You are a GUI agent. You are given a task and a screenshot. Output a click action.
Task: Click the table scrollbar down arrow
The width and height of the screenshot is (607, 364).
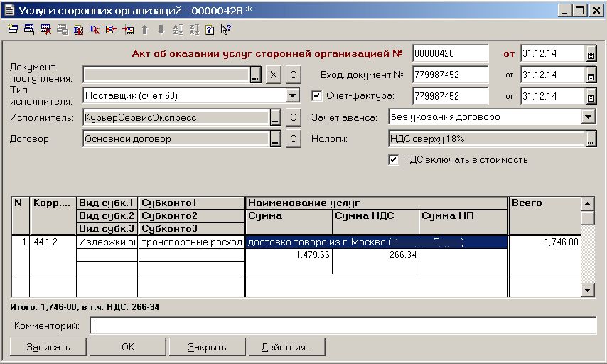(x=588, y=289)
